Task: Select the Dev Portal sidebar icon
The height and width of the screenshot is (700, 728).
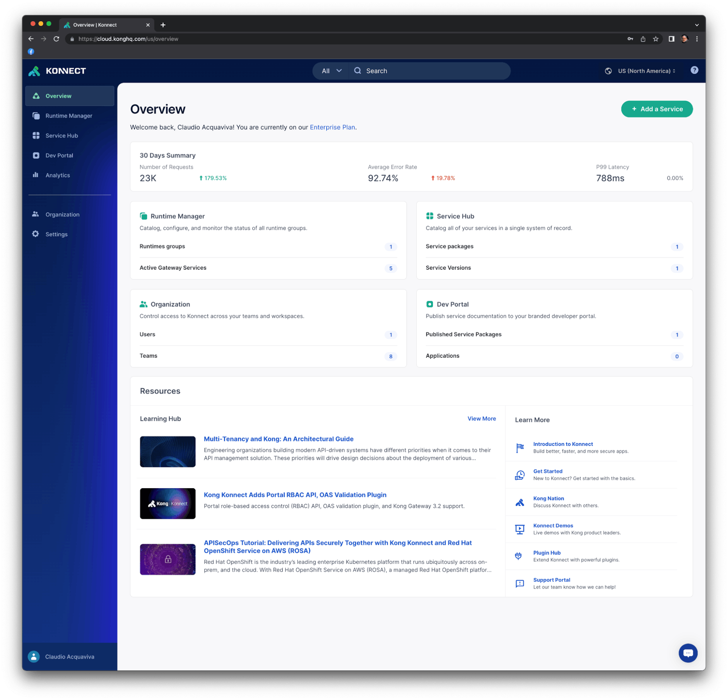Action: click(x=36, y=155)
